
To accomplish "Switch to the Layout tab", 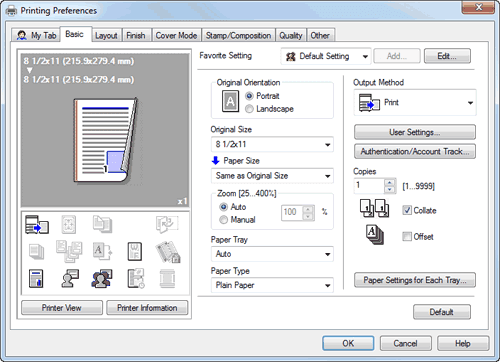I will pyautogui.click(x=106, y=35).
